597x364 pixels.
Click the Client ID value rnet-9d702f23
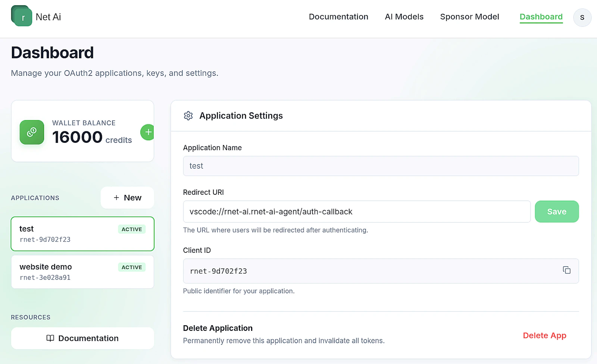click(x=219, y=271)
